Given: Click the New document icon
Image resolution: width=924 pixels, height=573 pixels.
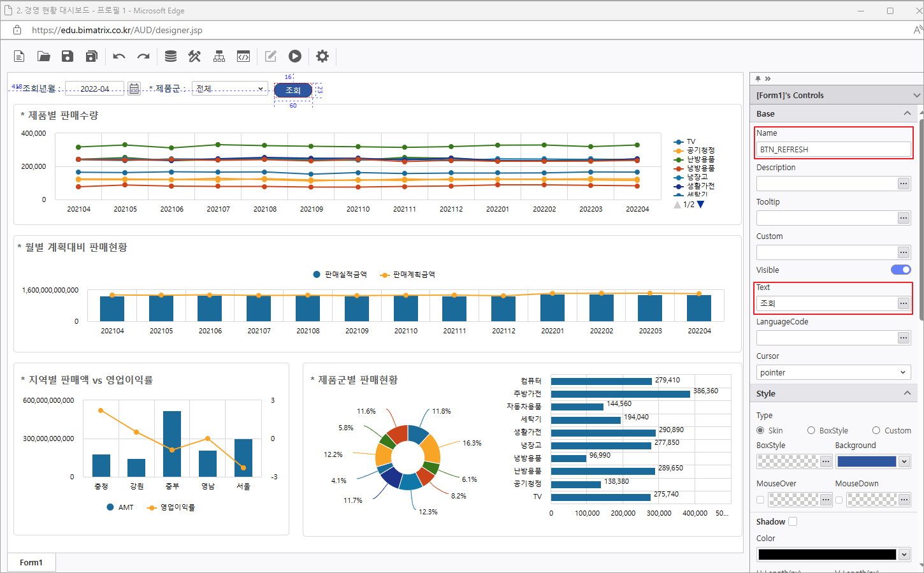Looking at the screenshot, I should pyautogui.click(x=19, y=56).
